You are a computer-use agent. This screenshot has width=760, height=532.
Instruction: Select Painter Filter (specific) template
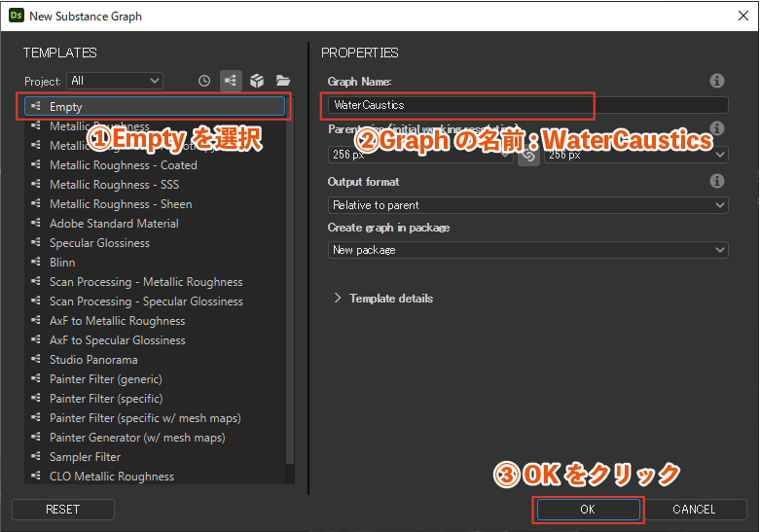(x=155, y=399)
